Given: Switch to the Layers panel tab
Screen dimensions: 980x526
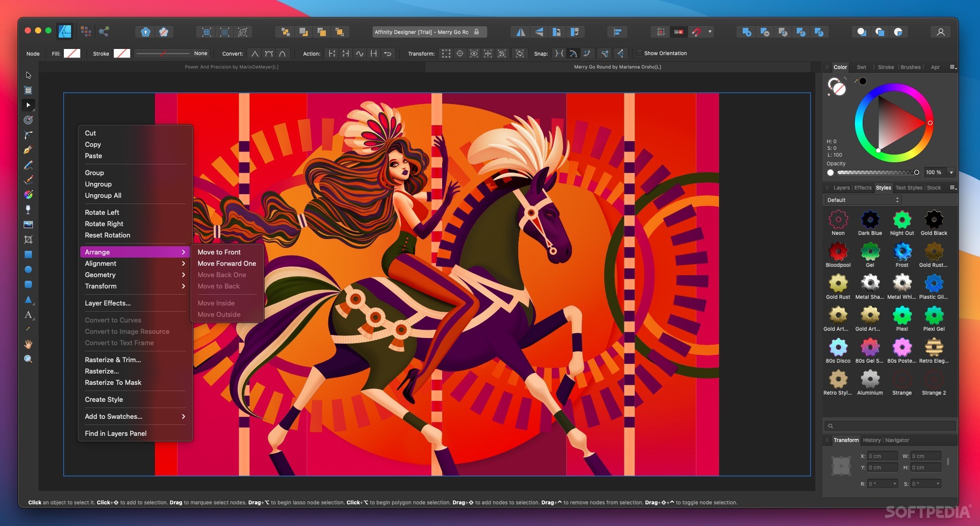Looking at the screenshot, I should 842,188.
